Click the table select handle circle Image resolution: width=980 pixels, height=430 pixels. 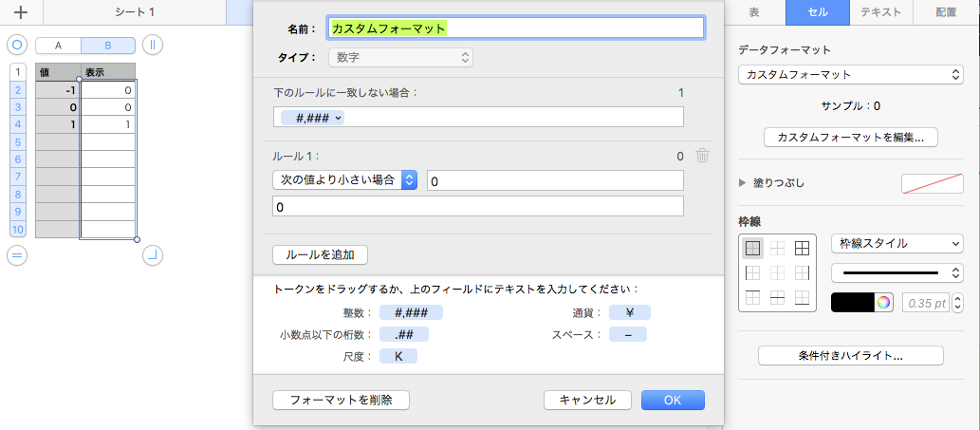[x=16, y=45]
